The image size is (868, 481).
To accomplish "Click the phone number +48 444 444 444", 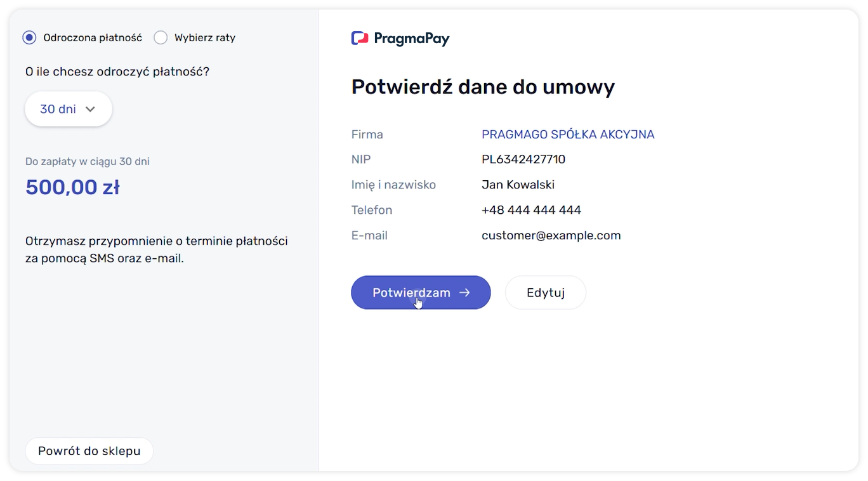I will 531,210.
